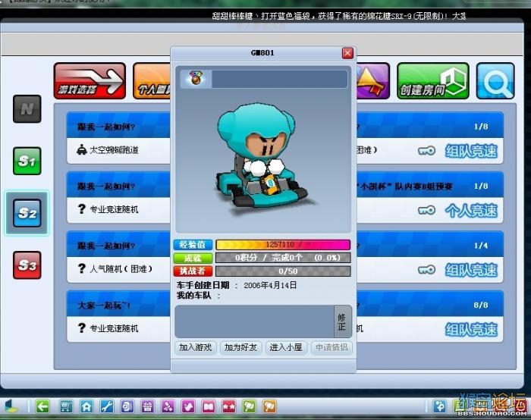Open the orange 个人 button
The height and width of the screenshot is (420, 531).
tap(152, 81)
